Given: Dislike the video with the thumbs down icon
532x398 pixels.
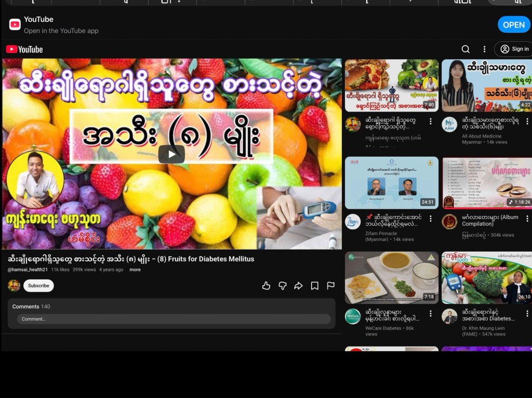Looking at the screenshot, I should coord(282,286).
